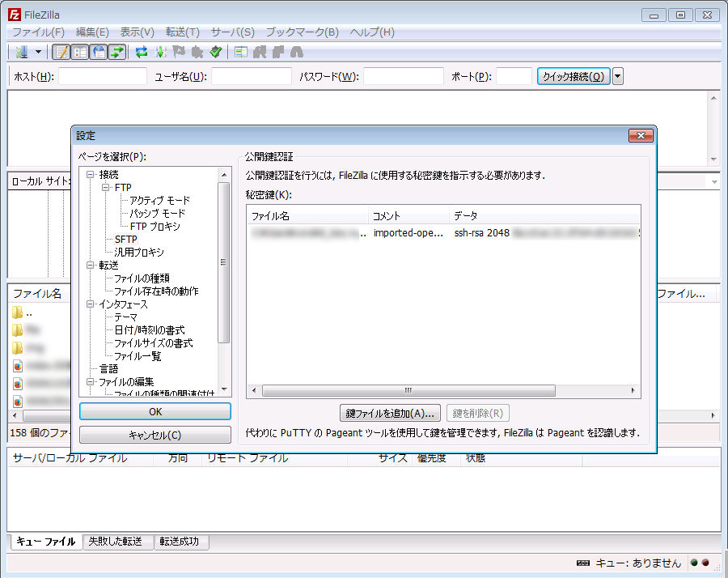Select the SFTP settings page

pos(126,240)
